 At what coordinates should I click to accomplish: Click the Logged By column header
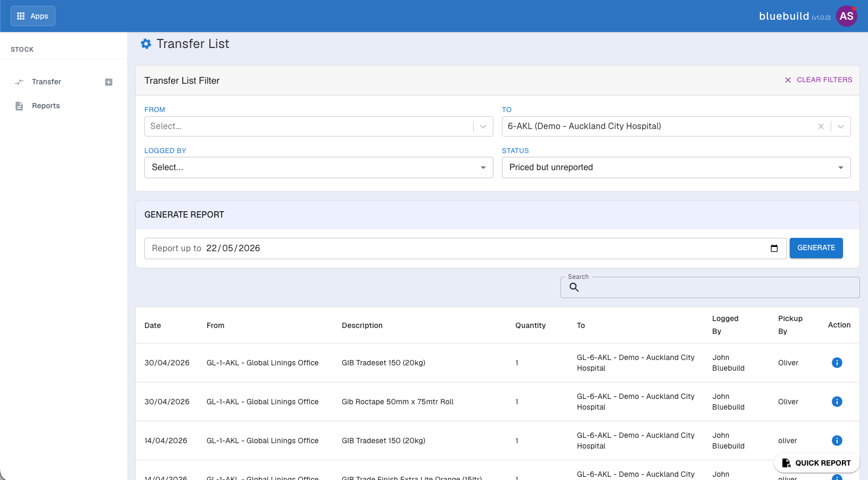coord(725,325)
